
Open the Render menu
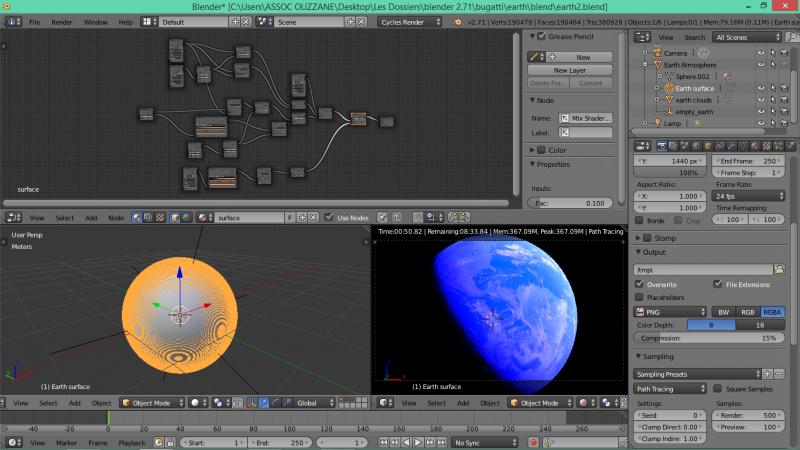tap(61, 21)
